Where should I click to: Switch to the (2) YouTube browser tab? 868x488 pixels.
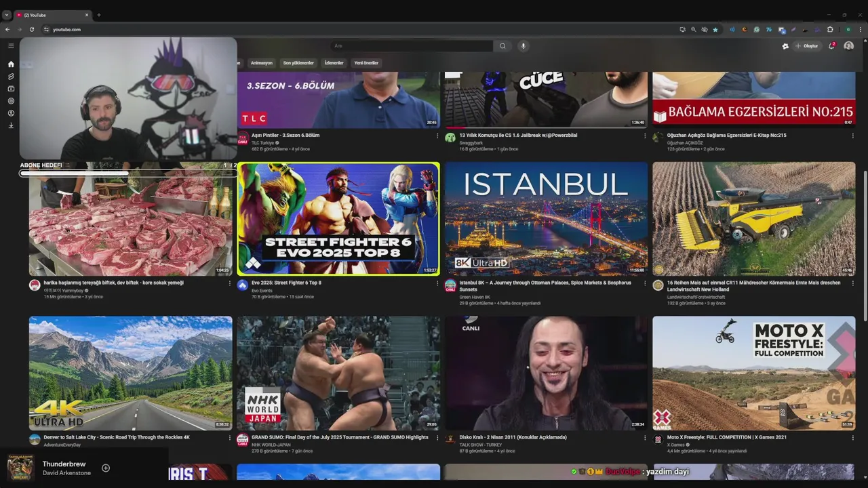click(54, 15)
